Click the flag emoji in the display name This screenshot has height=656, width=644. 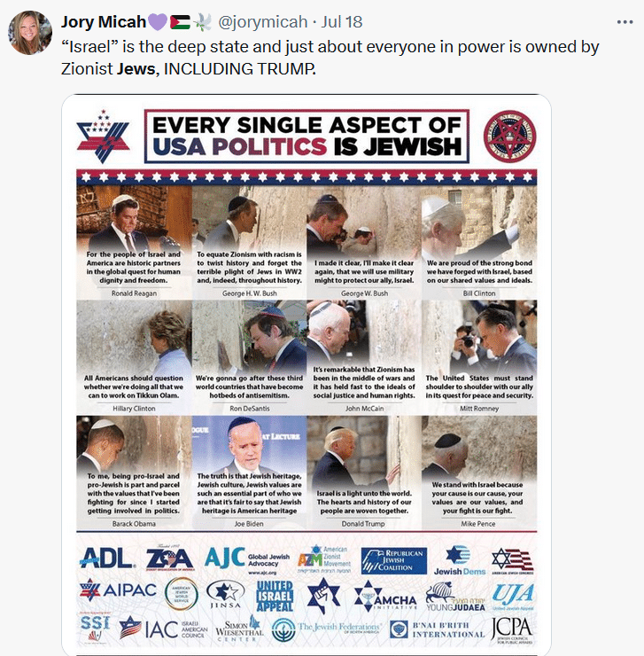(180, 22)
